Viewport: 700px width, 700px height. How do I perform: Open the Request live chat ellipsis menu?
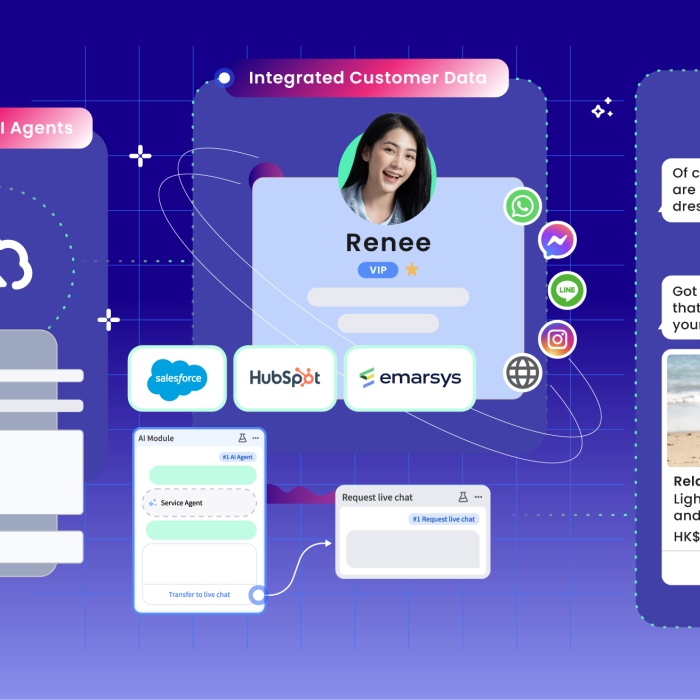click(479, 497)
